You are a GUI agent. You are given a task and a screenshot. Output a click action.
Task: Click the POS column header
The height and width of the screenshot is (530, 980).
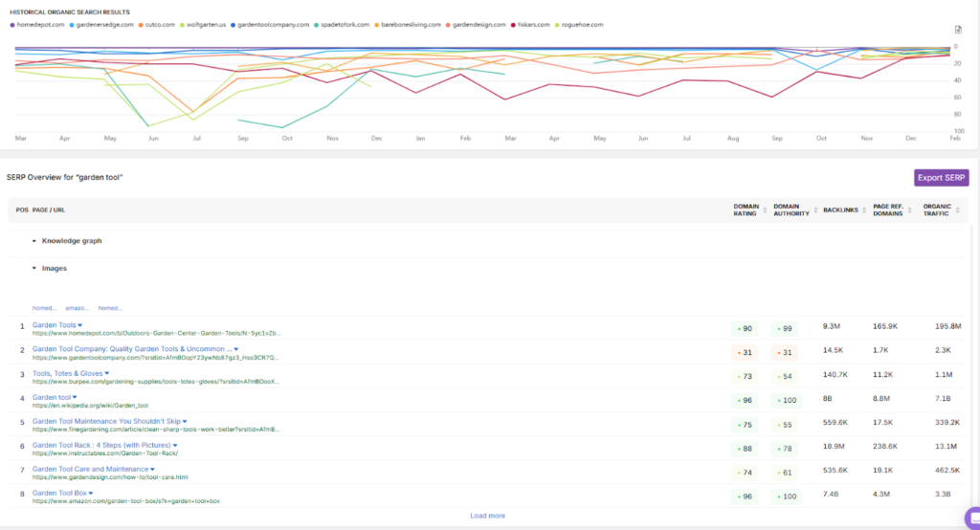click(22, 210)
